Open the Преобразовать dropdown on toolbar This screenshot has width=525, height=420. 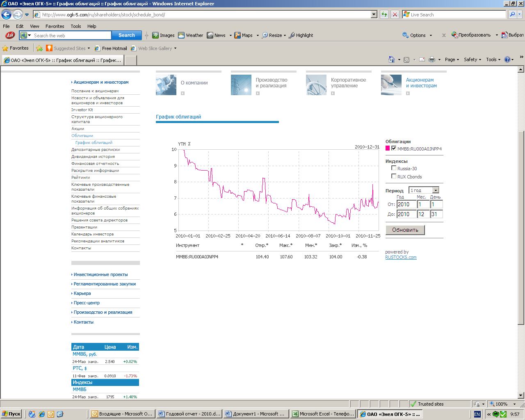pos(496,35)
